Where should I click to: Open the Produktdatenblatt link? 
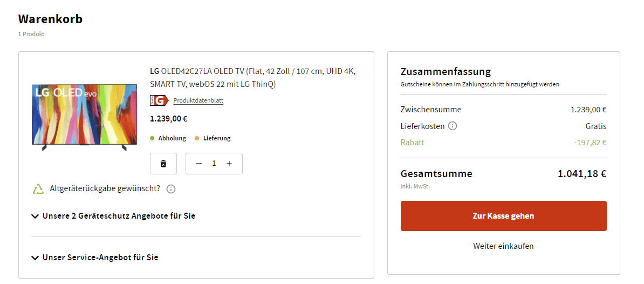click(x=198, y=100)
